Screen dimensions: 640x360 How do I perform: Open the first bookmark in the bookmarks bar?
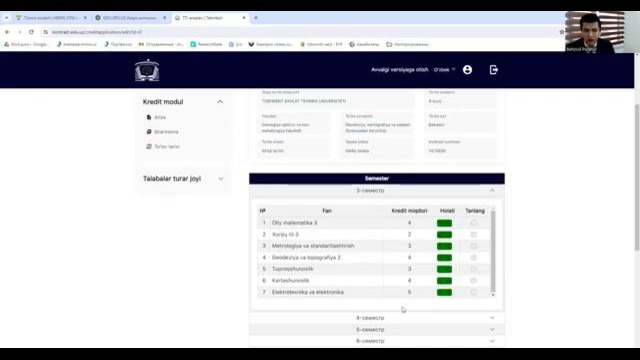coord(26,44)
